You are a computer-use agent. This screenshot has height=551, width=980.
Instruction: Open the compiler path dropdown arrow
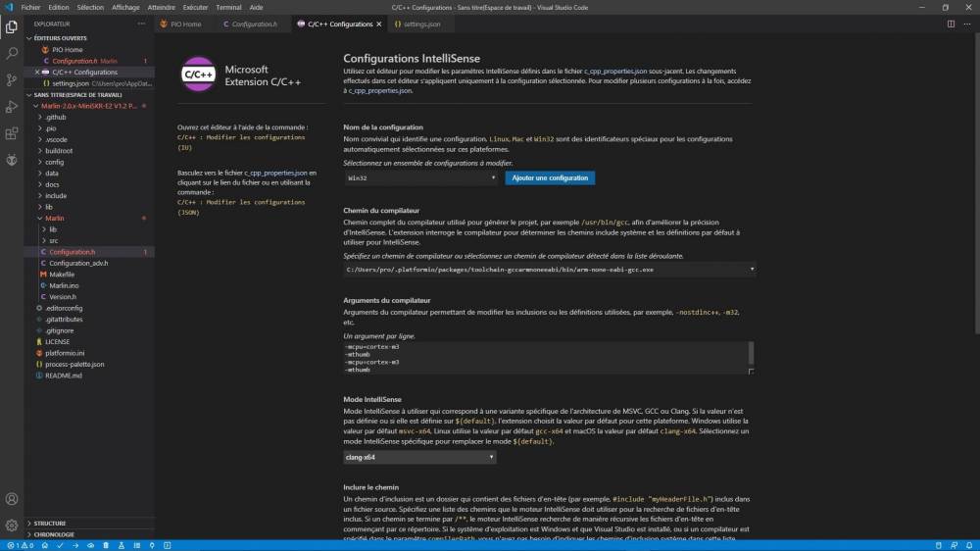click(x=752, y=270)
